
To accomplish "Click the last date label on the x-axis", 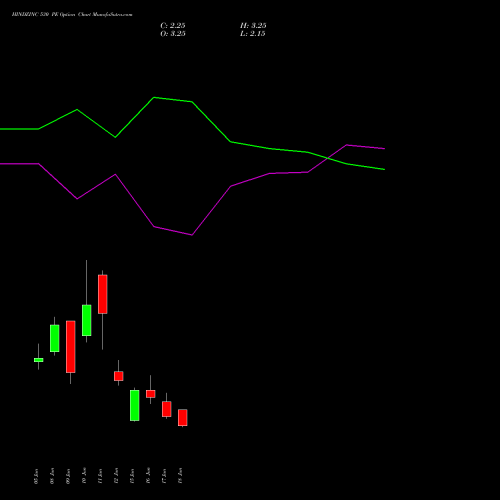I will (x=180, y=476).
